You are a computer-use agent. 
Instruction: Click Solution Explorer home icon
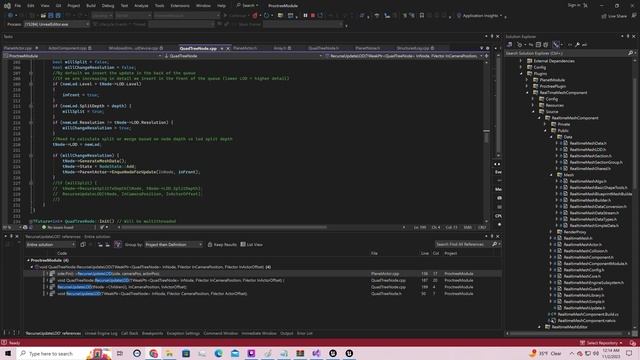click(x=510, y=44)
